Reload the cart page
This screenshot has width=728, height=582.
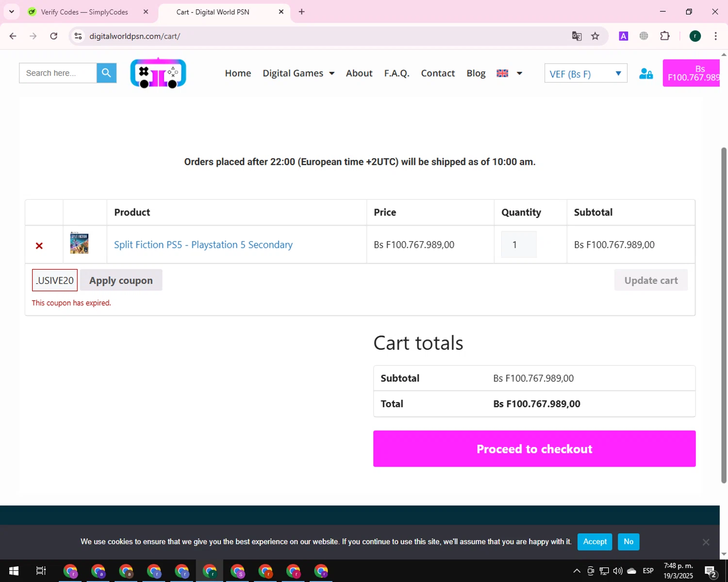pyautogui.click(x=54, y=36)
